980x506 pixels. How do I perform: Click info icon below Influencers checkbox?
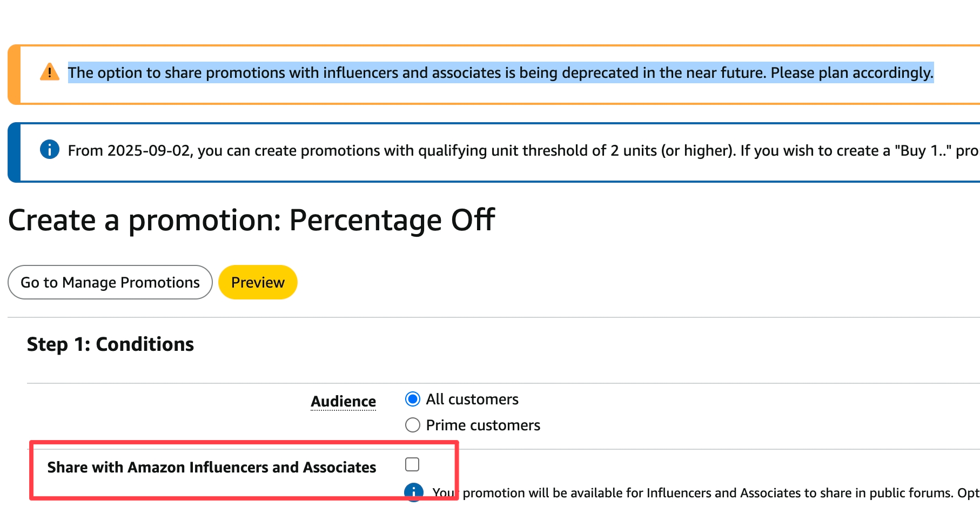tap(414, 492)
